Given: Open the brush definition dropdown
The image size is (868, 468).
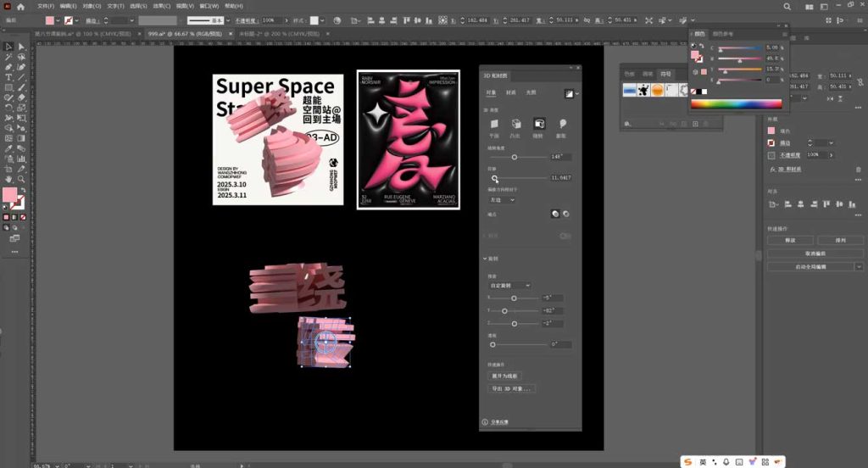Looking at the screenshot, I should pos(227,20).
